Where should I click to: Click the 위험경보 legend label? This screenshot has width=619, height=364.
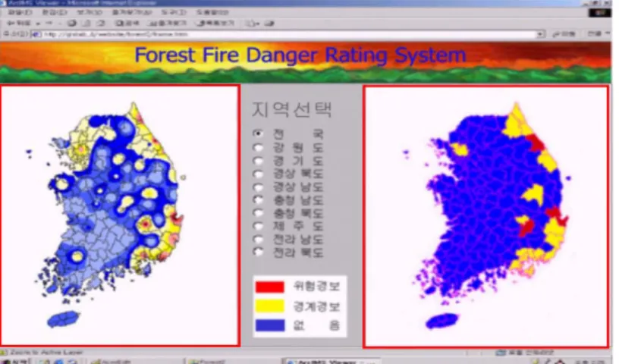[x=316, y=286]
